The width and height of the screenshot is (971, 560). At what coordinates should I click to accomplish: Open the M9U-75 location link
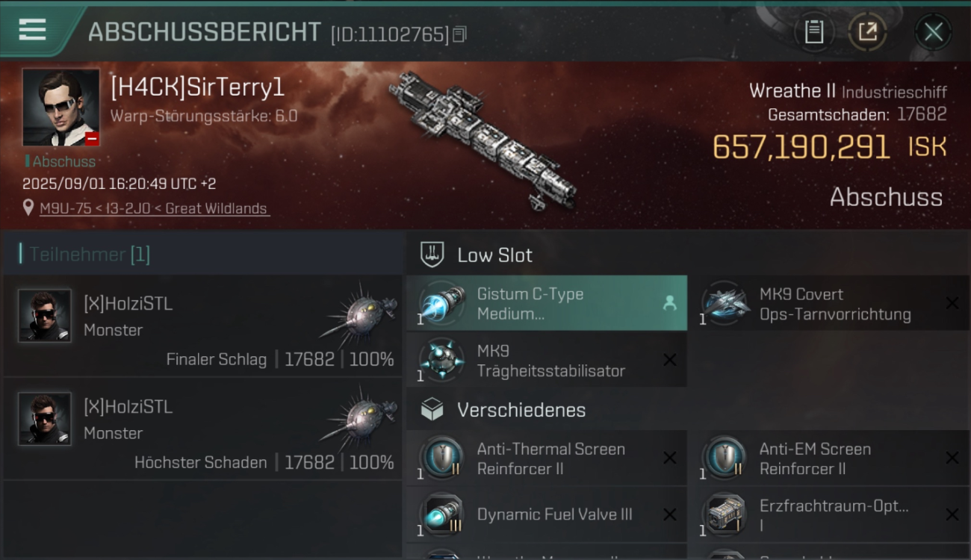[x=154, y=209]
